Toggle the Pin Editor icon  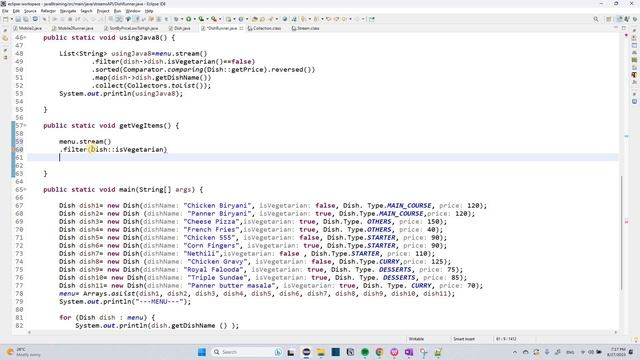[x=371, y=19]
